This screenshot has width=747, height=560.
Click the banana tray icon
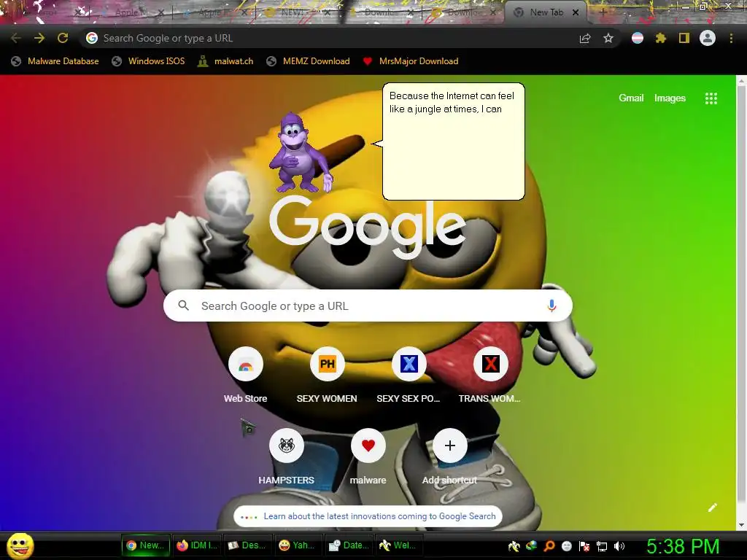point(514,546)
